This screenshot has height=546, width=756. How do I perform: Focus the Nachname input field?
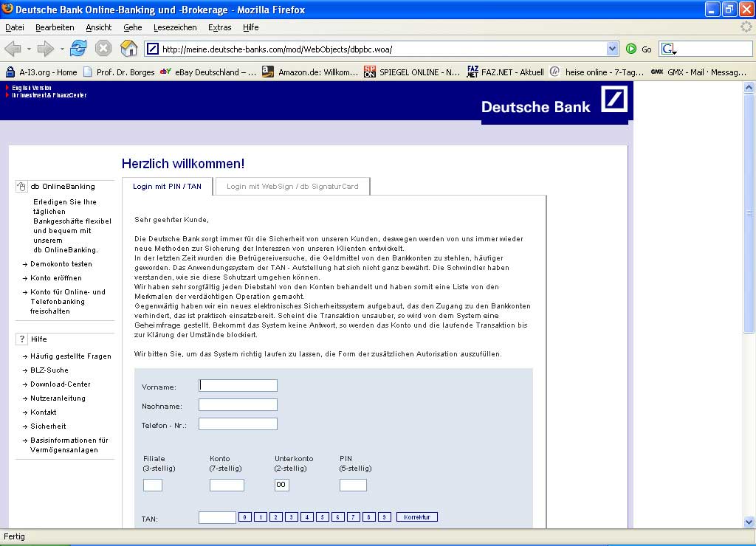click(238, 405)
